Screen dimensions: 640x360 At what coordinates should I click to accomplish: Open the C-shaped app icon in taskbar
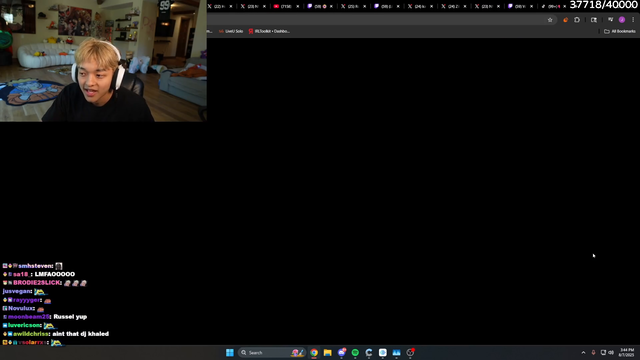(369, 352)
